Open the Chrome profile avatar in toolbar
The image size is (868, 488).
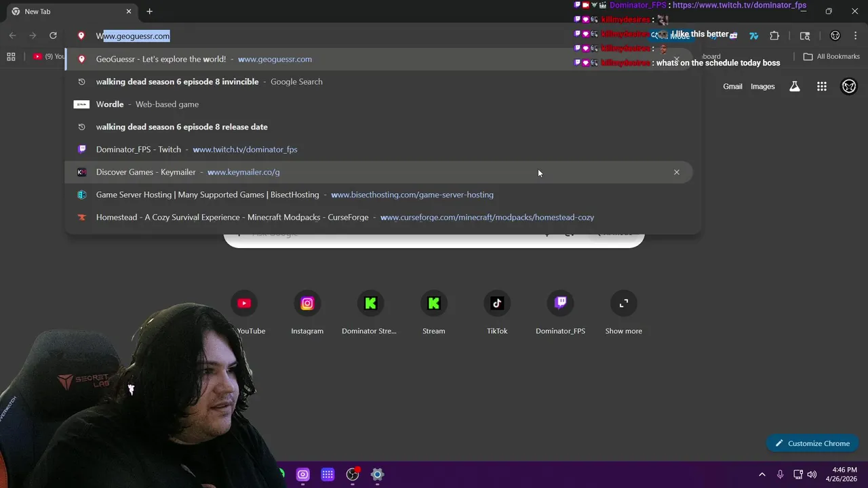click(x=835, y=36)
